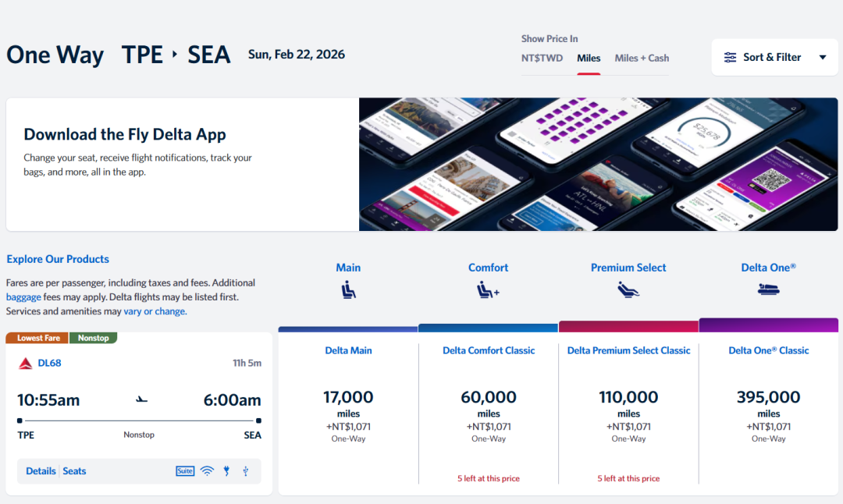Choose the Delta One Classic 395,000 miles fare
This screenshot has width=843, height=504.
(768, 406)
